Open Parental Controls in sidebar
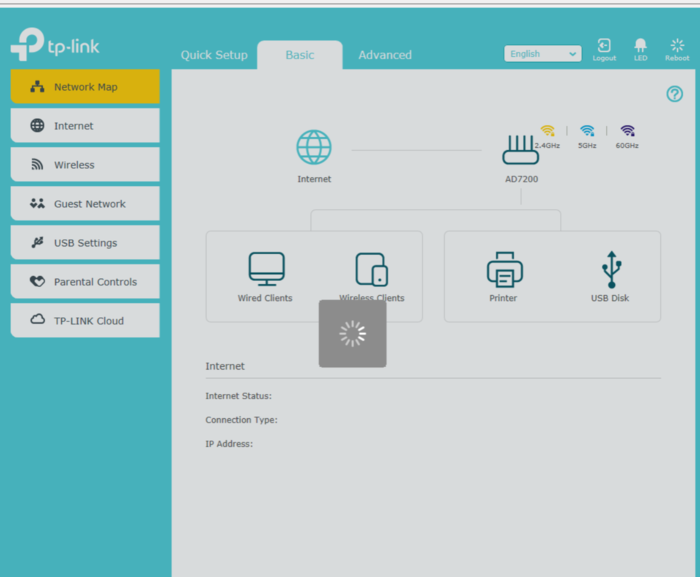Viewport: 700px width, 577px height. [x=85, y=282]
